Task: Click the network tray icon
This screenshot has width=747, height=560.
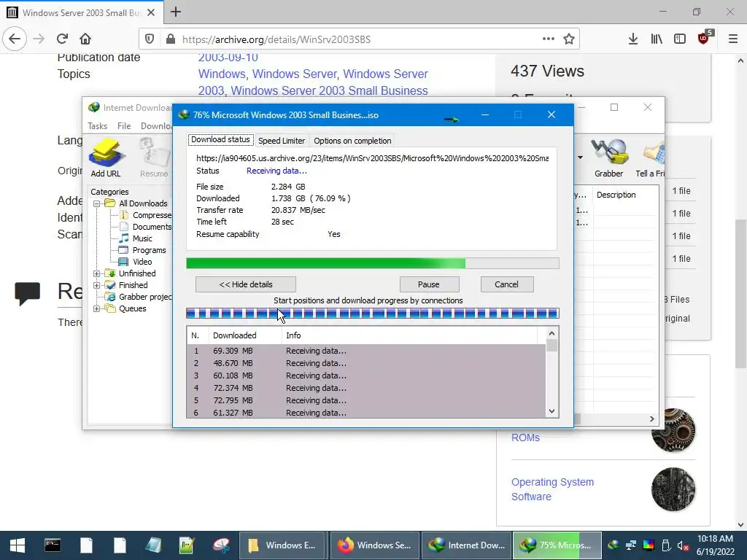Action: [631, 545]
